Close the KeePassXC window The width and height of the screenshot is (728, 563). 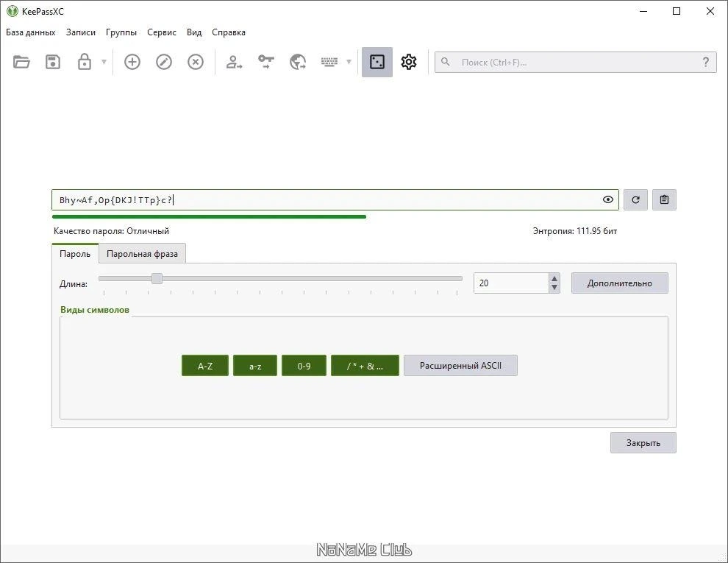coord(710,11)
